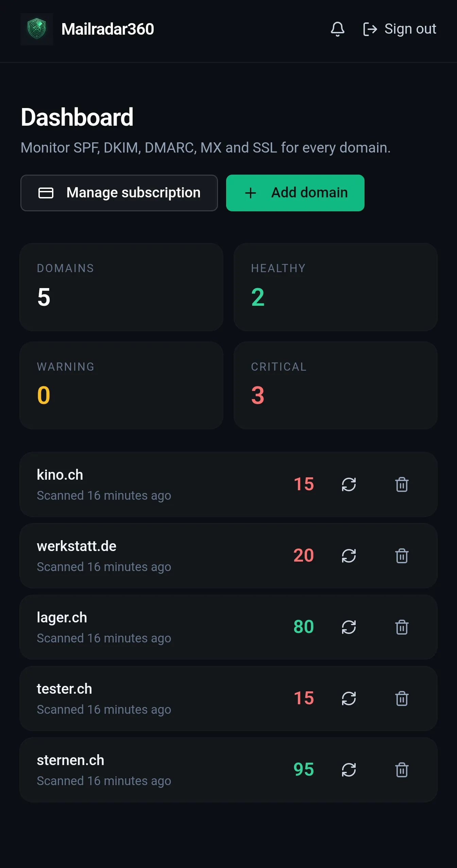
Task: Delete the tester.ch domain
Action: [402, 698]
